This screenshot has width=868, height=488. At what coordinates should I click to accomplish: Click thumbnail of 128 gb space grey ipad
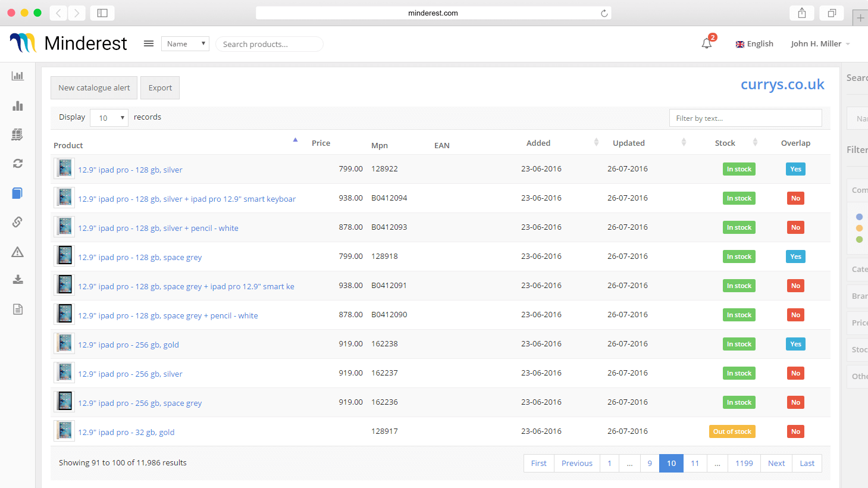(x=64, y=256)
